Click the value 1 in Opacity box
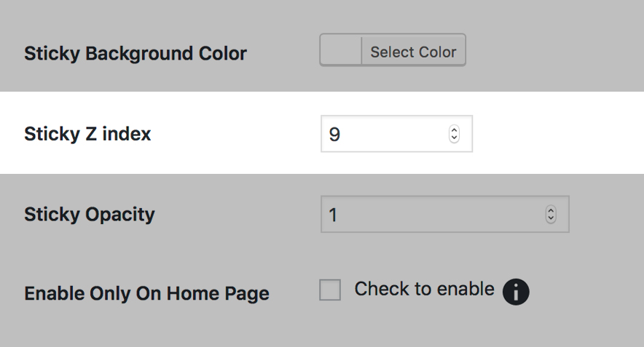644x347 pixels. click(334, 216)
